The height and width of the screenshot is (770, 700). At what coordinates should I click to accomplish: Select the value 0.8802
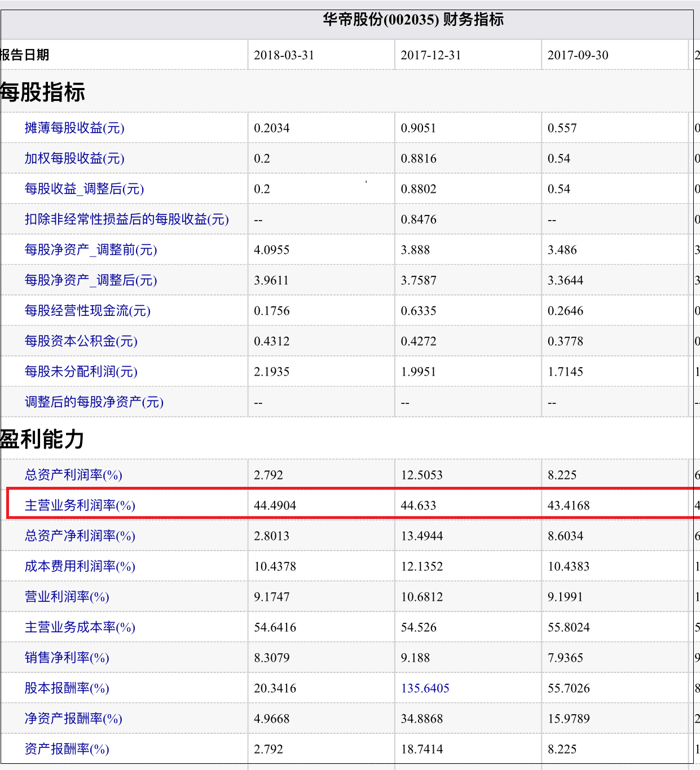[419, 189]
